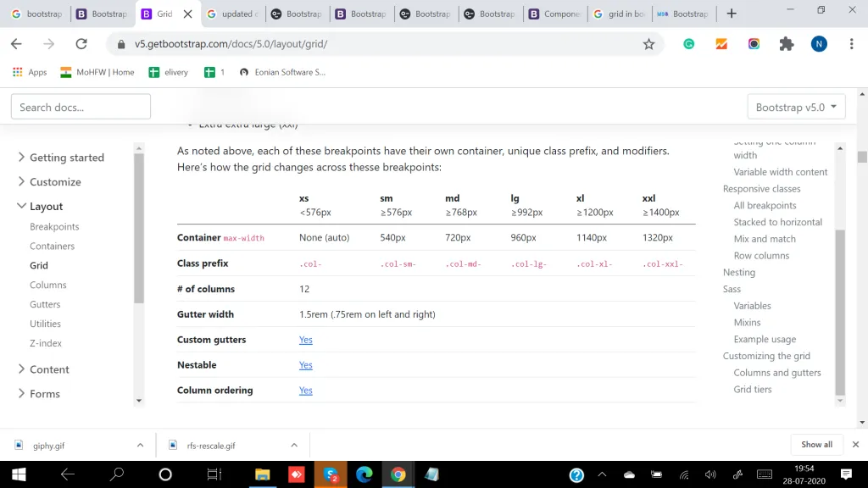868x488 pixels.
Task: Jump to Mix and match in contents
Action: coord(765,239)
